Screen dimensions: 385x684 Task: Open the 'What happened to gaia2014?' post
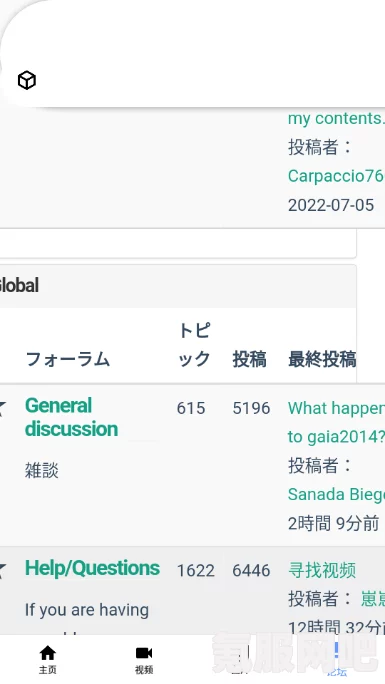[336, 423]
